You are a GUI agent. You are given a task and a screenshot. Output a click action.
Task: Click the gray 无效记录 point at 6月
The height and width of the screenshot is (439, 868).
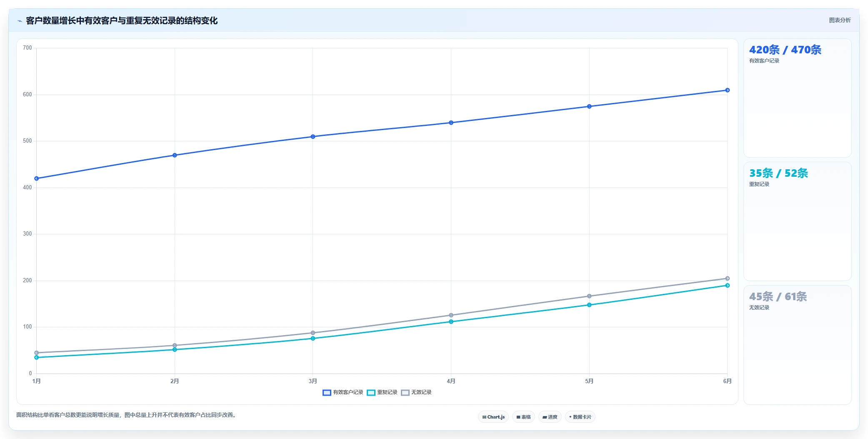click(x=727, y=278)
